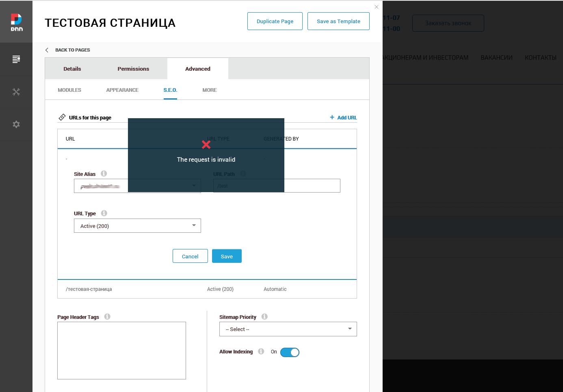Click the URL column header

(70, 139)
